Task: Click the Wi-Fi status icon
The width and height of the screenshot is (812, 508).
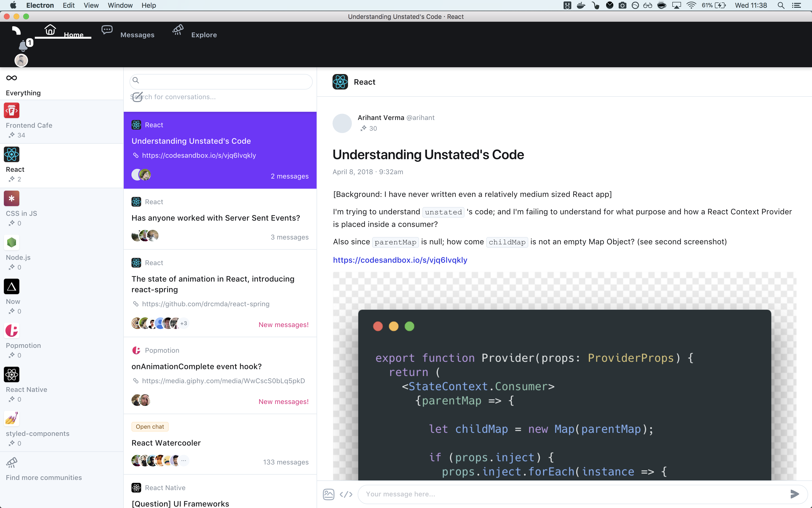Action: (691, 5)
